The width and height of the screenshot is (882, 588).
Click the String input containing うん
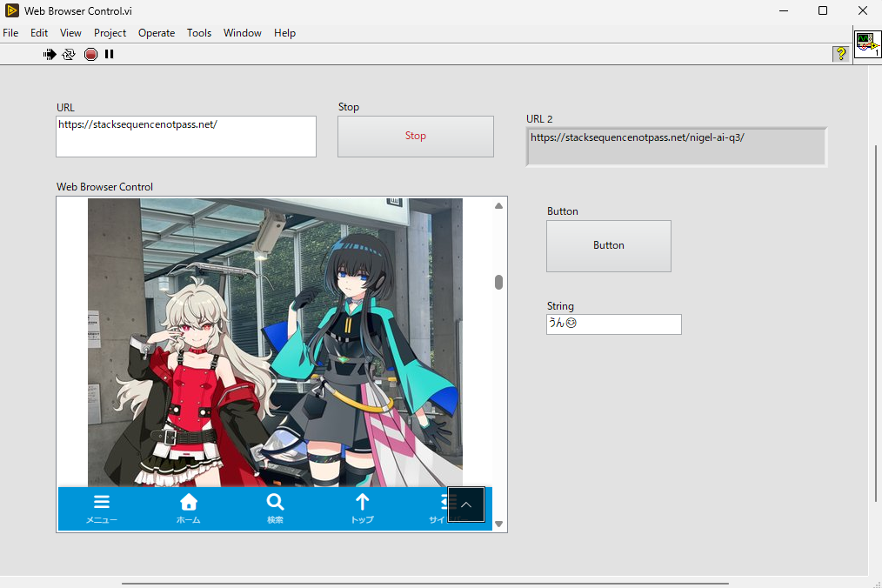(x=614, y=324)
